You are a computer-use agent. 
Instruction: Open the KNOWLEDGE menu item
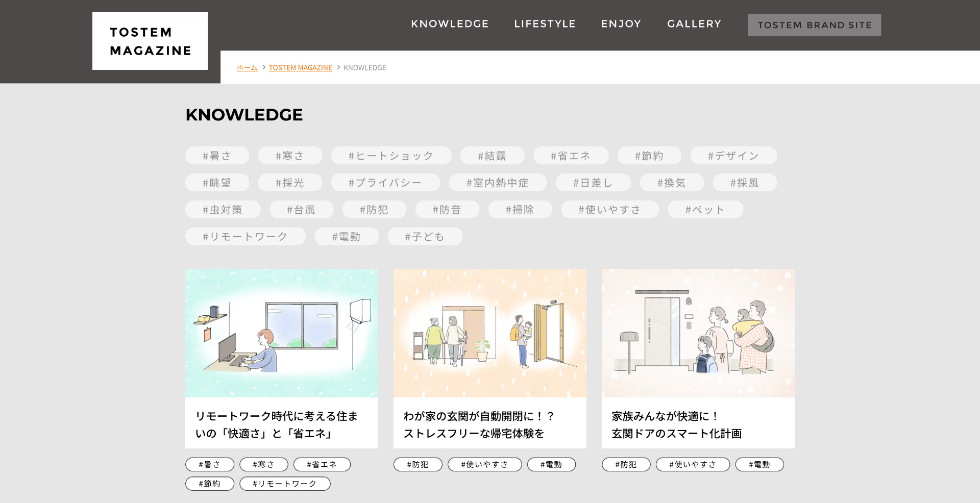click(x=450, y=24)
